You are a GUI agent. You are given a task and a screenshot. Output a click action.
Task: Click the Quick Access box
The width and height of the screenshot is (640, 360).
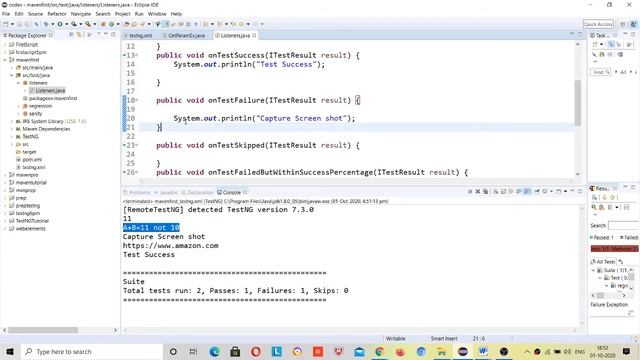(598, 24)
